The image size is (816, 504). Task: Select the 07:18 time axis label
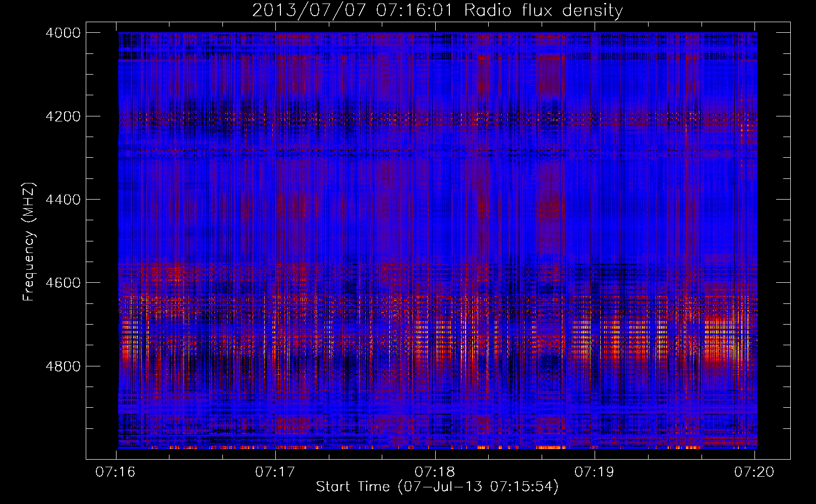[x=435, y=472]
